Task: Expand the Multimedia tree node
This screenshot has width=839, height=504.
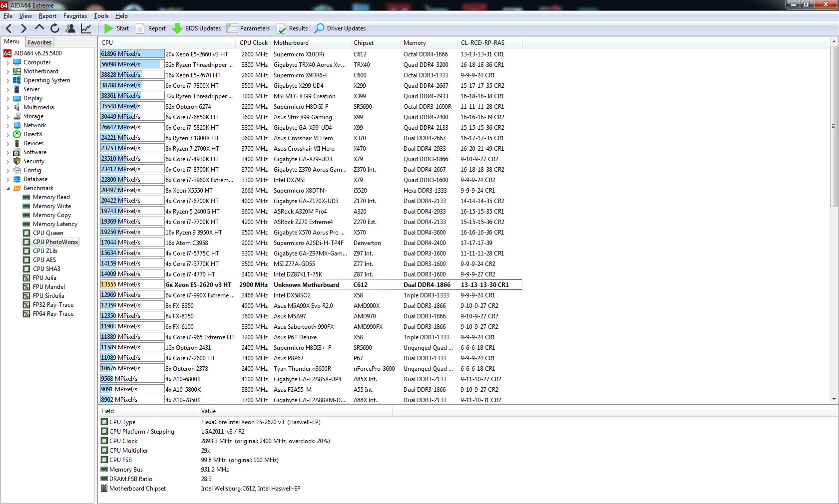Action: [8, 108]
